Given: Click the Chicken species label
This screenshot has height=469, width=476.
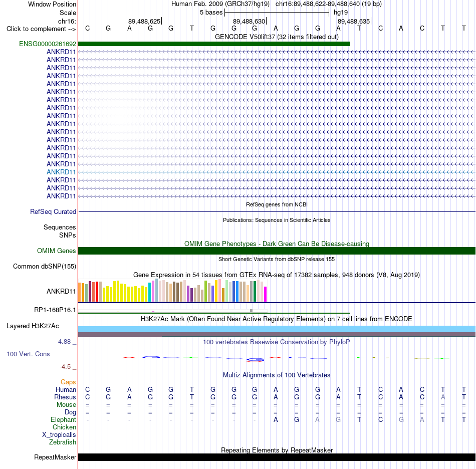Looking at the screenshot, I should (64, 427).
